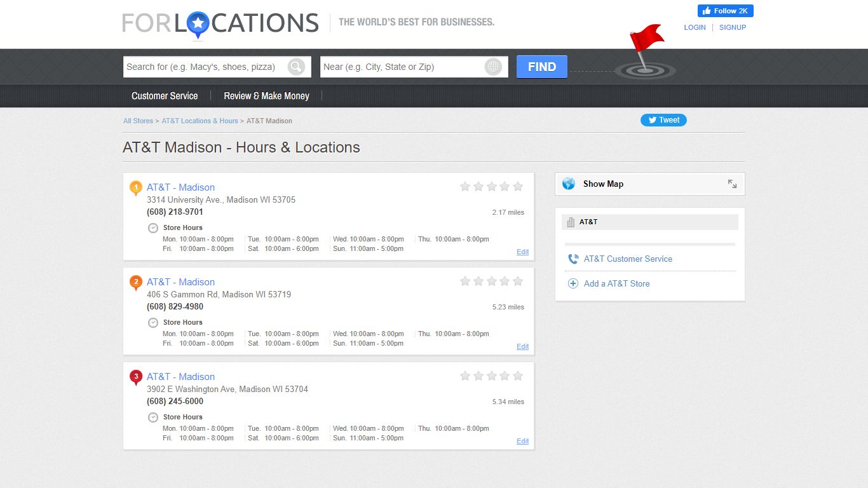Image resolution: width=868 pixels, height=488 pixels.
Task: Edit the University Ave store listing
Action: pos(522,252)
